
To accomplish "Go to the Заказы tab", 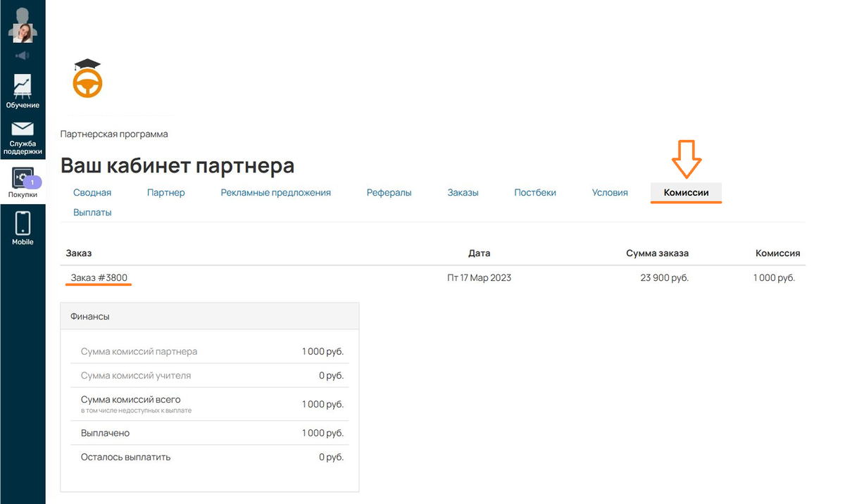I will (463, 192).
